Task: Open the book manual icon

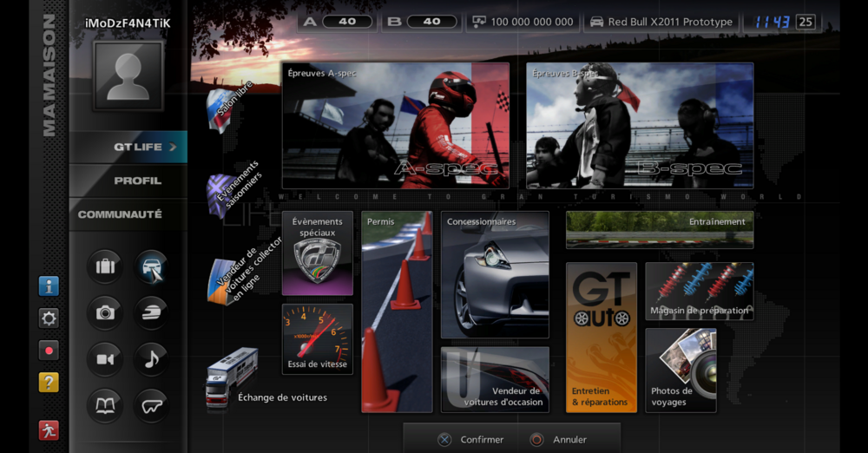Action: click(x=105, y=405)
